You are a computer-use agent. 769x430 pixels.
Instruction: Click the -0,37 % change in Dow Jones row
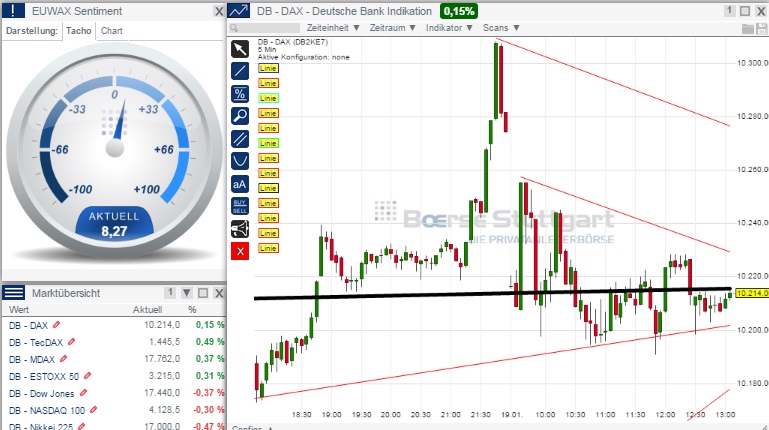click(x=208, y=393)
